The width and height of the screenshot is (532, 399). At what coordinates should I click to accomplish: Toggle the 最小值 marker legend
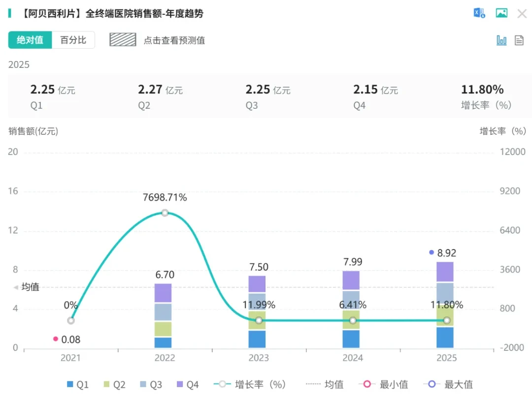click(x=383, y=384)
